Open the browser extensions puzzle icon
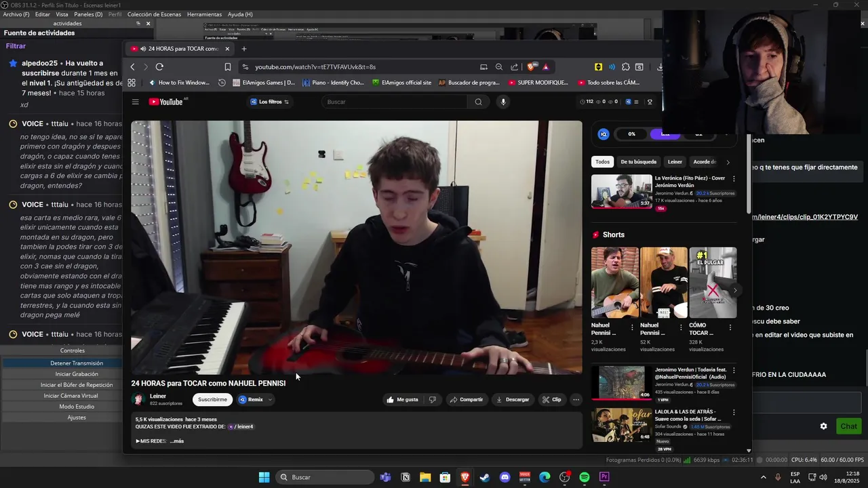Viewport: 868px width, 488px height. 625,67
